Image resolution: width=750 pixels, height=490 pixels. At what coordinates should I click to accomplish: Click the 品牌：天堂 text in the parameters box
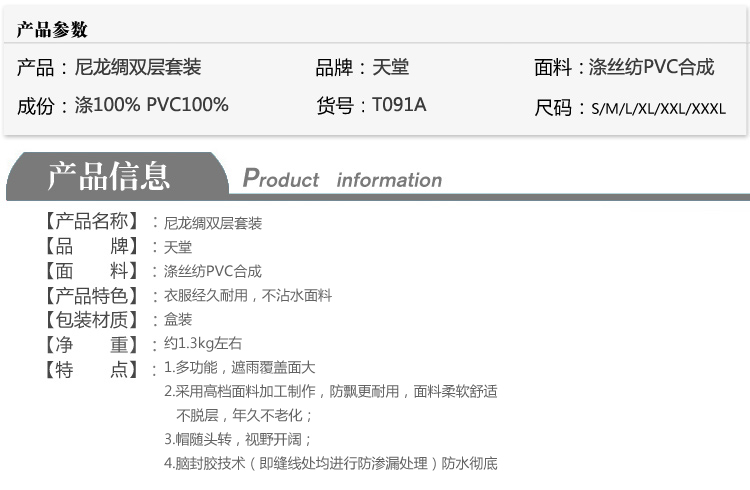click(362, 68)
